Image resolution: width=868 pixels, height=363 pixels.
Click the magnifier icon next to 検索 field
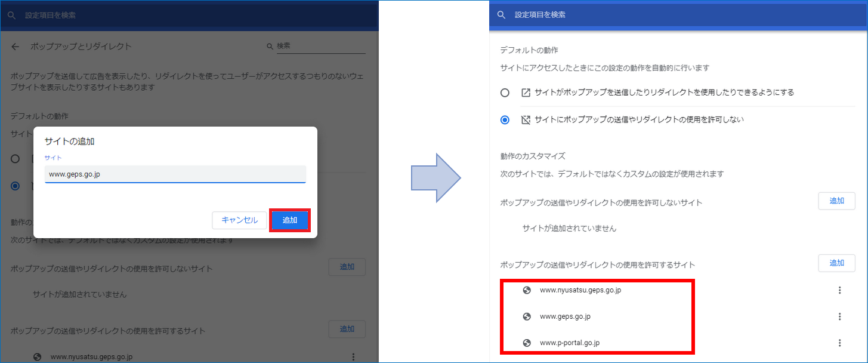click(x=270, y=46)
